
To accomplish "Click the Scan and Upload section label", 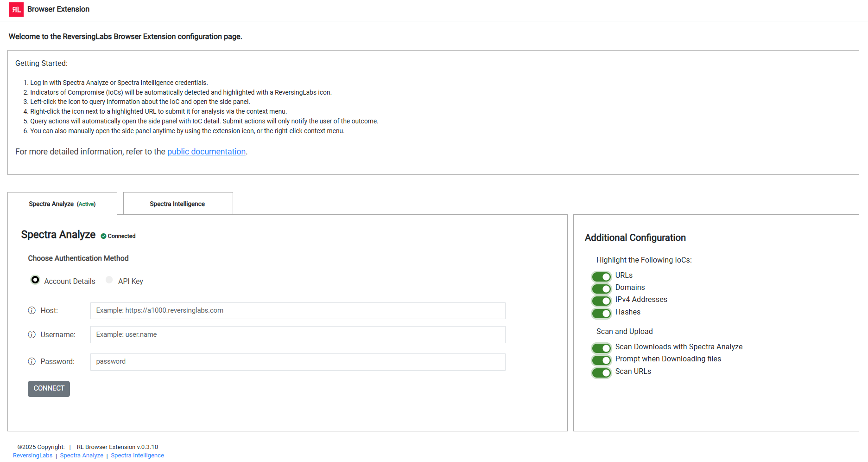I will [x=624, y=332].
